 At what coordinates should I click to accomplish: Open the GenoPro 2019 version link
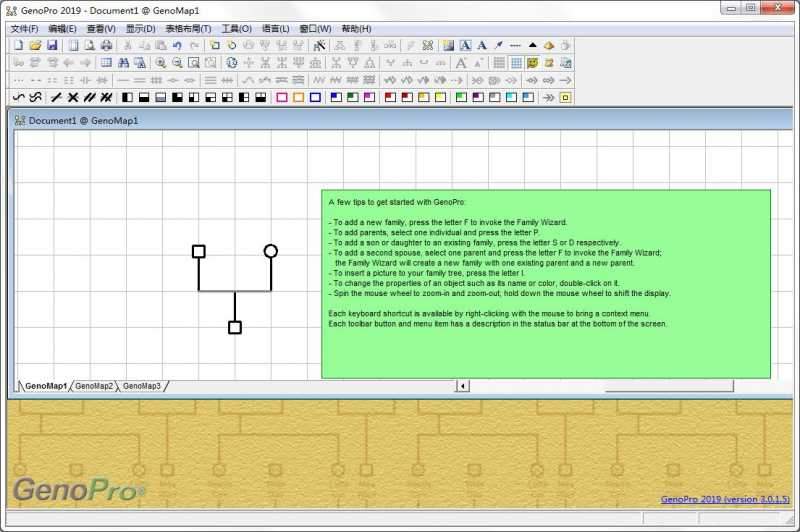tap(725, 499)
